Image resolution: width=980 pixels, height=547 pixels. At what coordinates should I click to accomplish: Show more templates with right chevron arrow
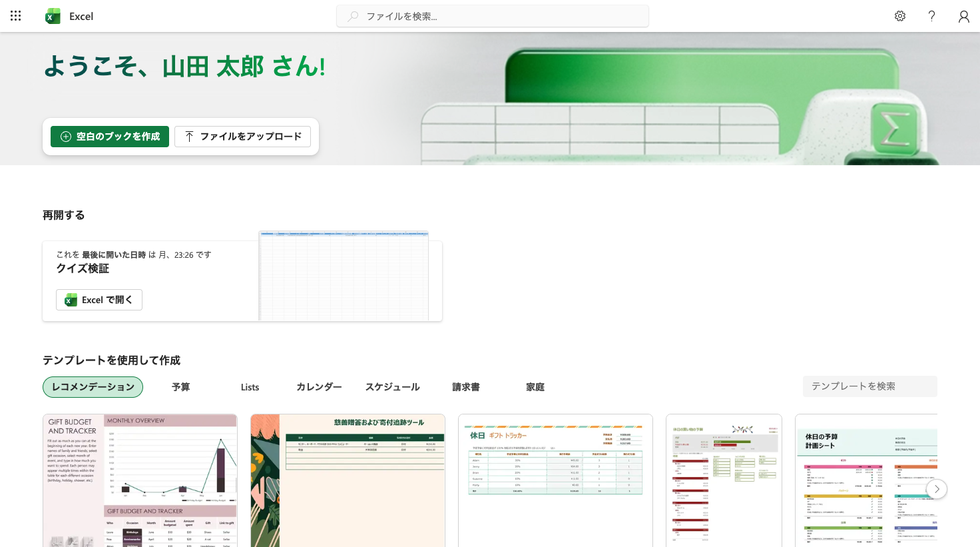click(937, 489)
